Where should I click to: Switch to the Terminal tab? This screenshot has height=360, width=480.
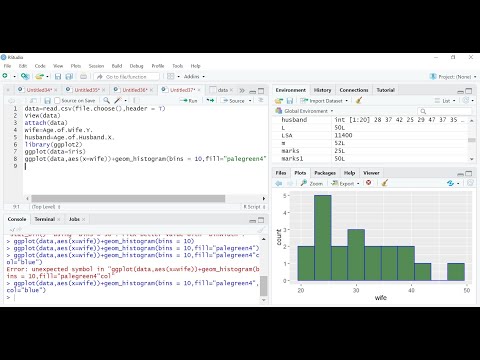[x=44, y=219]
